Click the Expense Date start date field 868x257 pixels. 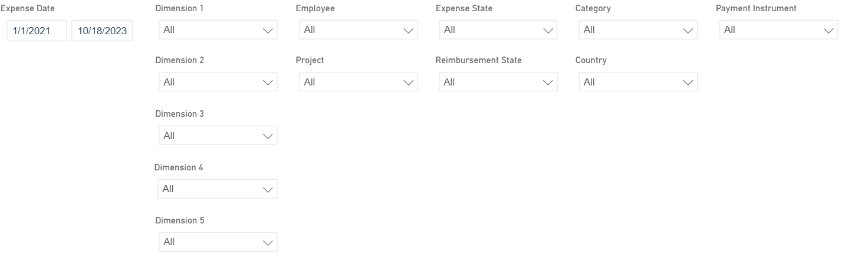pos(37,31)
